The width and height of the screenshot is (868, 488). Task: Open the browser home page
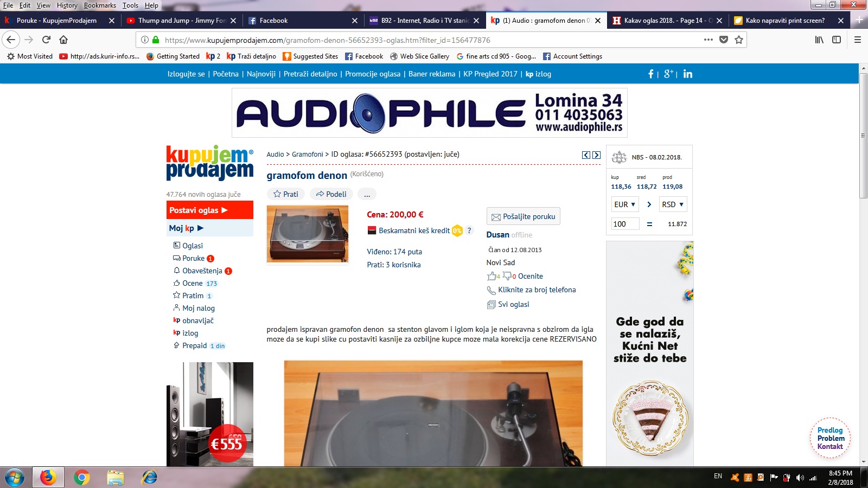tap(63, 40)
